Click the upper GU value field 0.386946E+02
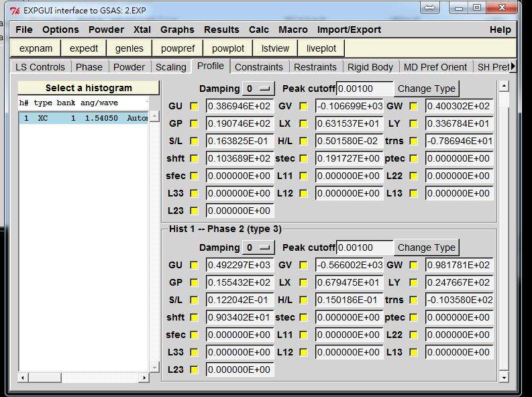This screenshot has width=532, height=397. pyautogui.click(x=240, y=107)
